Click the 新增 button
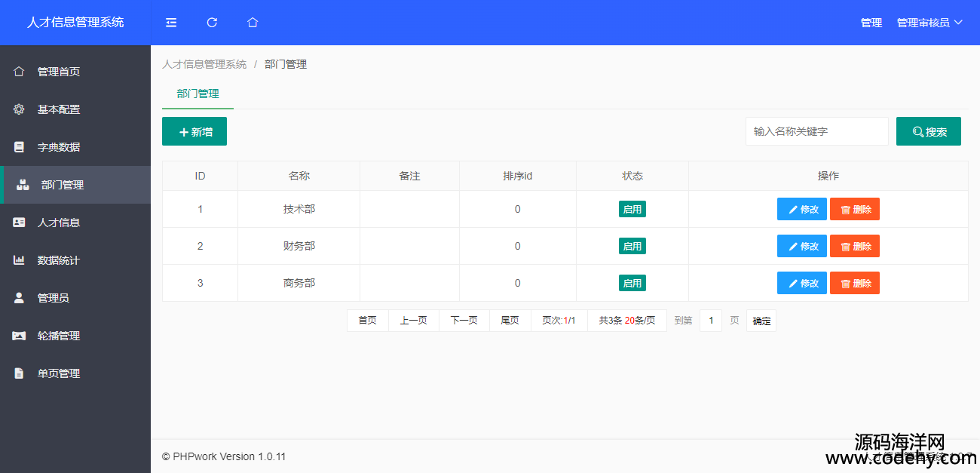 194,132
